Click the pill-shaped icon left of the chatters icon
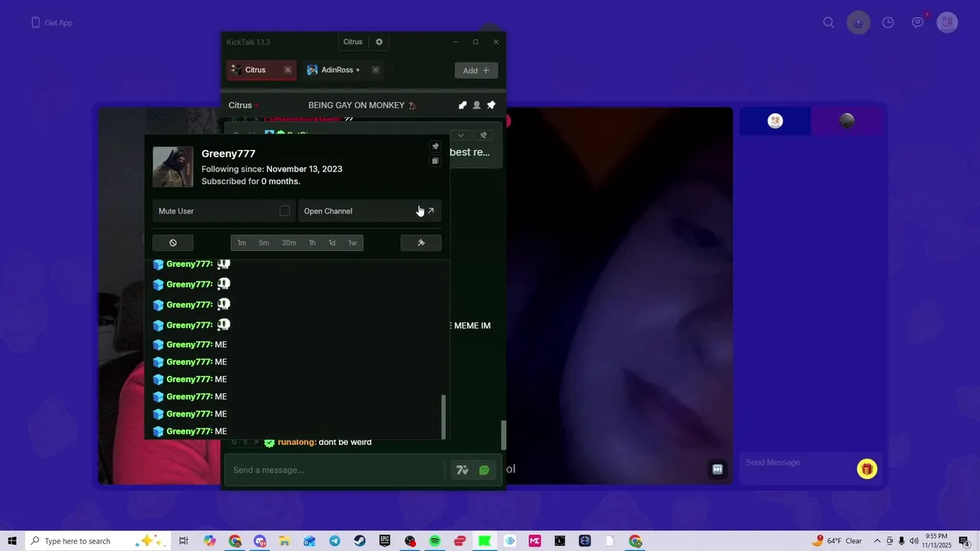The image size is (980, 551). 462,105
